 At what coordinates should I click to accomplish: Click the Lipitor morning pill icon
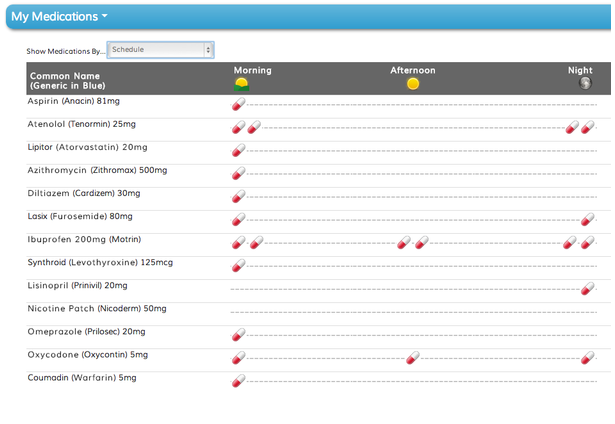point(238,150)
